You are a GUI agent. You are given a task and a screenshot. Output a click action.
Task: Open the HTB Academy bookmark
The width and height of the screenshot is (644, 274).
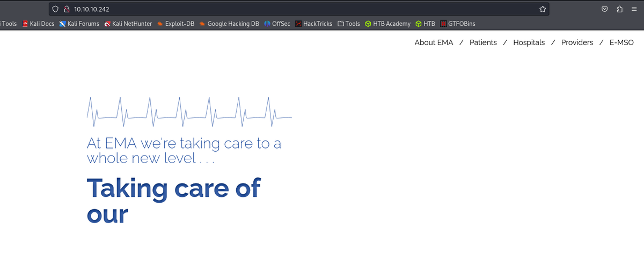[x=387, y=24]
